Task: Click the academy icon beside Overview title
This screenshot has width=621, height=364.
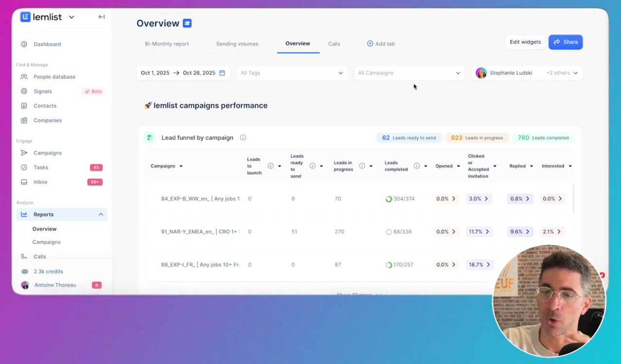Action: pyautogui.click(x=187, y=23)
